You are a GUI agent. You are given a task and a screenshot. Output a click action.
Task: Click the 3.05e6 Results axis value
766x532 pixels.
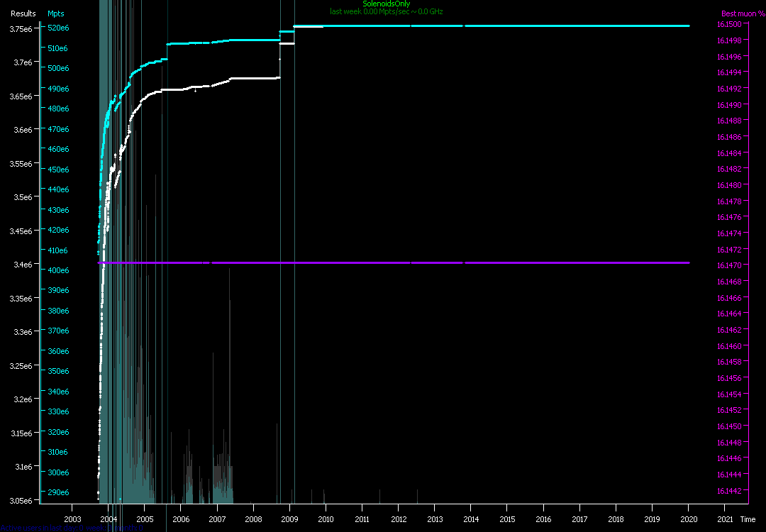tap(21, 500)
